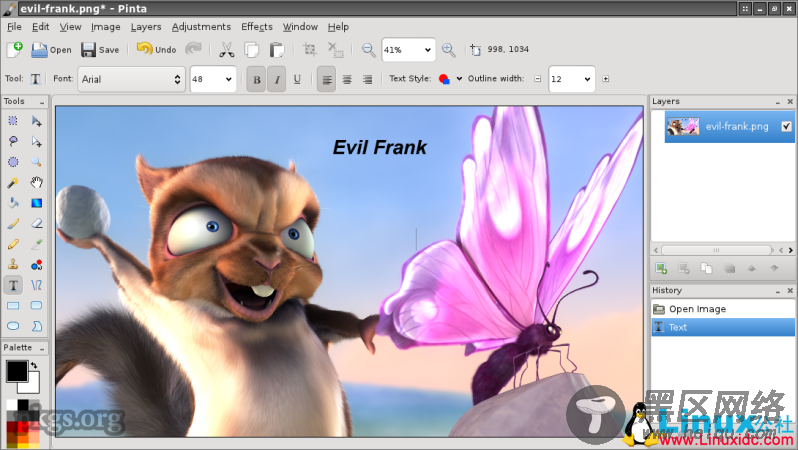The image size is (798, 450).
Task: Click the Crop to Selection icon
Action: pyautogui.click(x=309, y=49)
